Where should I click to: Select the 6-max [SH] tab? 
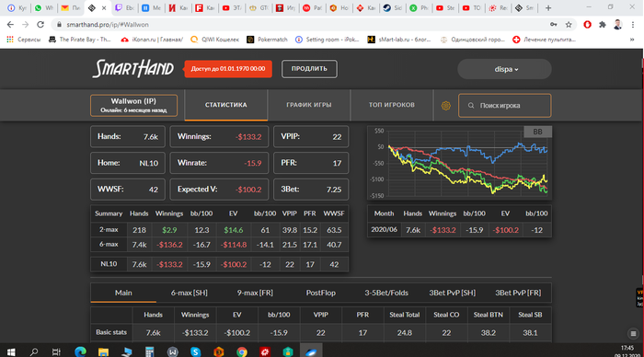point(189,293)
